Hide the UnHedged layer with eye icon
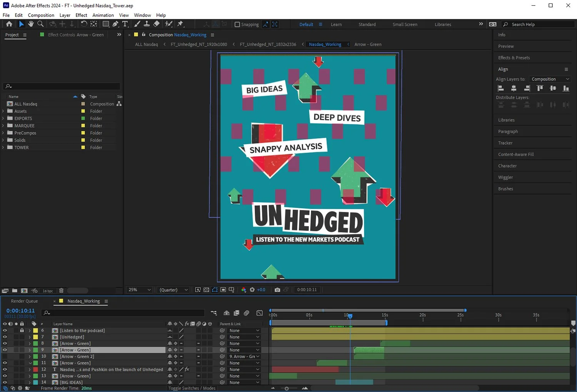Screen dimensions: 577x392 [5, 337]
